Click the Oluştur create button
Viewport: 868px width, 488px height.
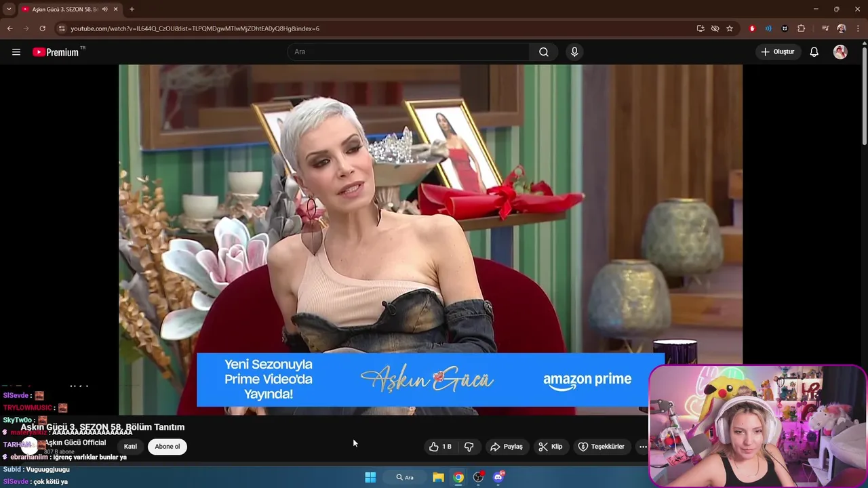[778, 52]
